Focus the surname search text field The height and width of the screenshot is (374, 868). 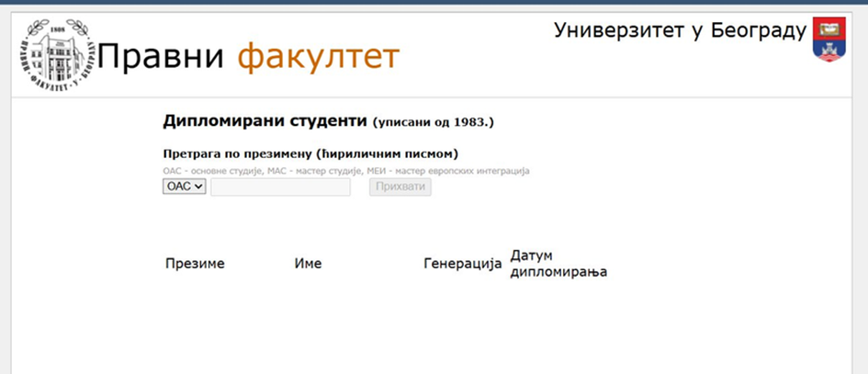pos(280,187)
